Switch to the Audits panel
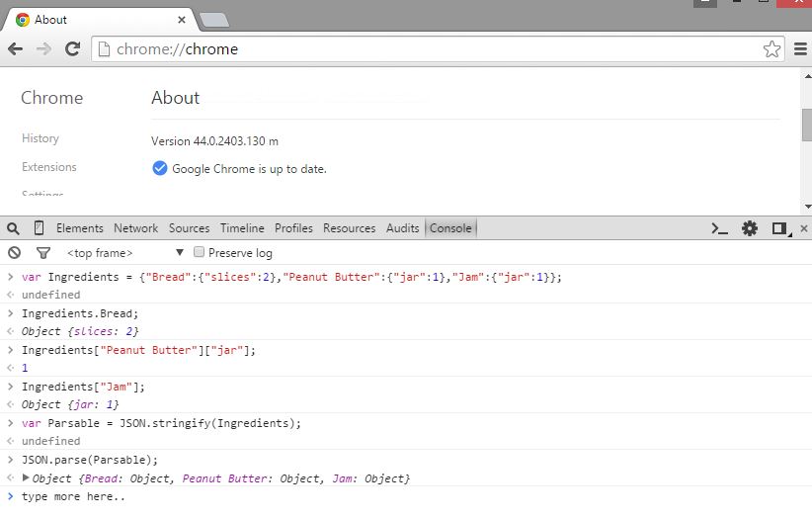 coord(402,228)
